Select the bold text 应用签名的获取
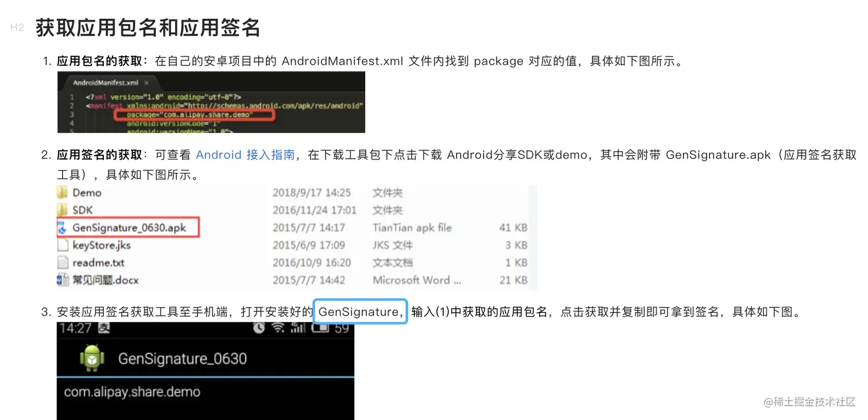 [99, 155]
